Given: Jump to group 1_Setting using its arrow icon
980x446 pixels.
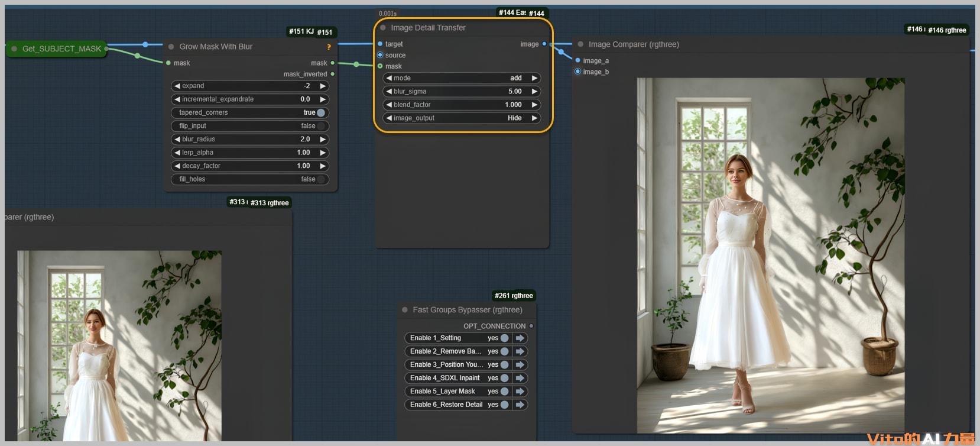Looking at the screenshot, I should pos(520,338).
